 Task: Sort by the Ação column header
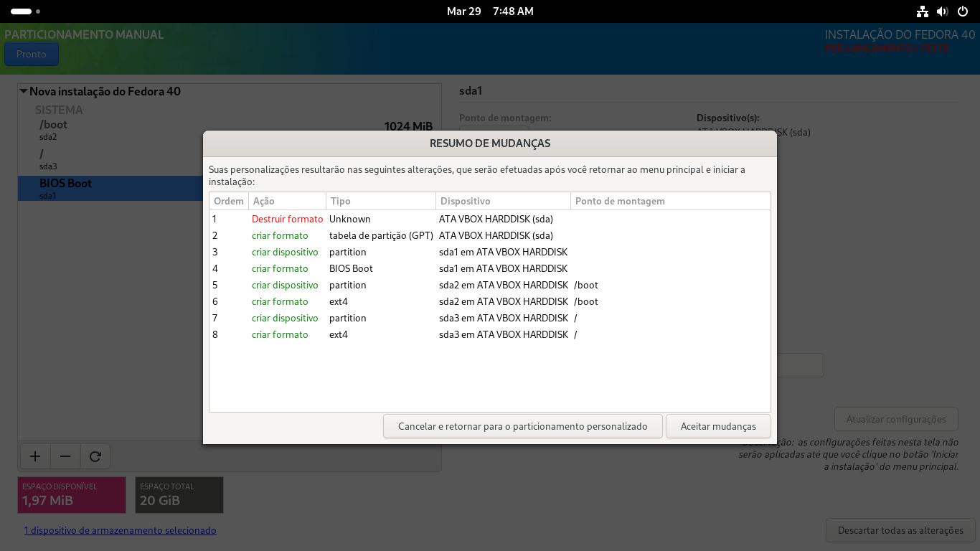[x=287, y=201]
